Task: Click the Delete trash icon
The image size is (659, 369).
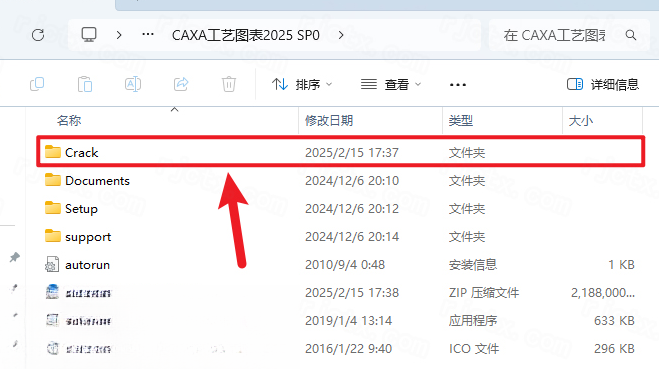Action: 229,84
